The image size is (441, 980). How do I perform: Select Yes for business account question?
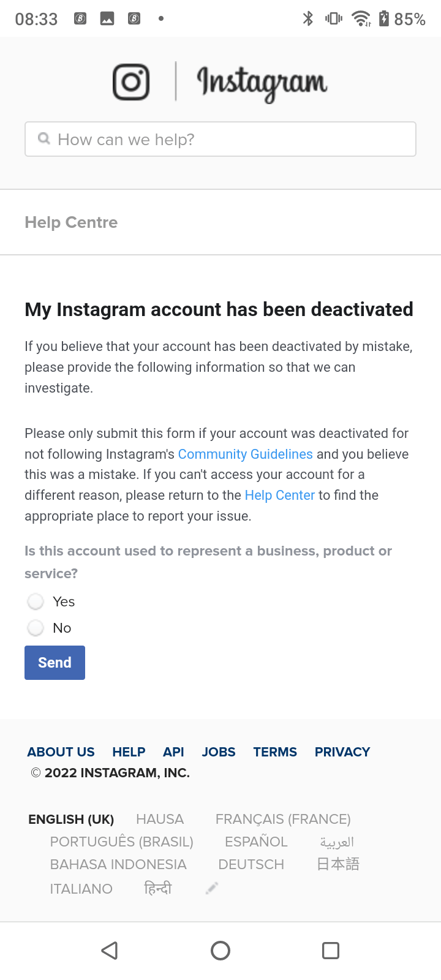pos(35,601)
